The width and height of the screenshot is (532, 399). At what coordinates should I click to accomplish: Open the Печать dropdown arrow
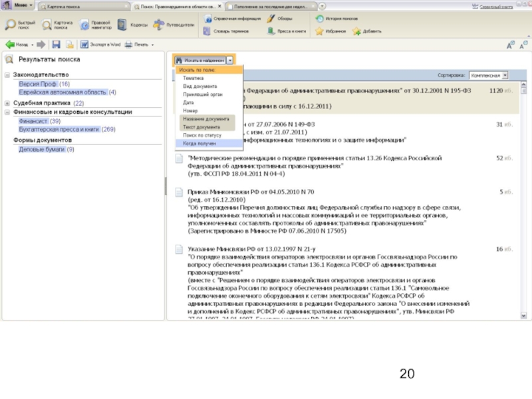click(x=152, y=45)
